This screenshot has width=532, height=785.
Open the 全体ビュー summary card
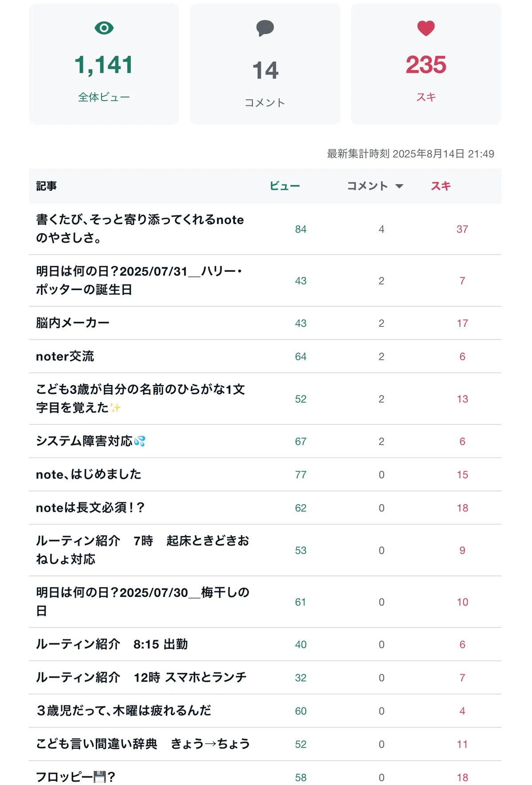pyautogui.click(x=104, y=64)
